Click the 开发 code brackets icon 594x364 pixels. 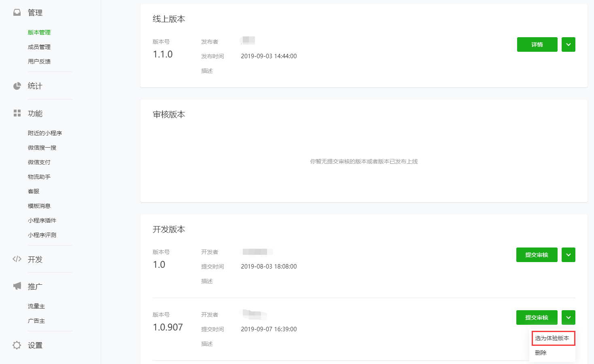pyautogui.click(x=17, y=259)
